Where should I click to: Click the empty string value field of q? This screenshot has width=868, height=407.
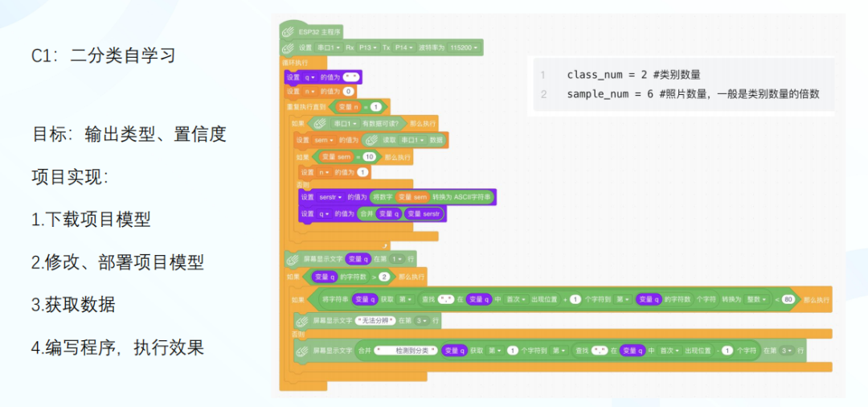351,77
